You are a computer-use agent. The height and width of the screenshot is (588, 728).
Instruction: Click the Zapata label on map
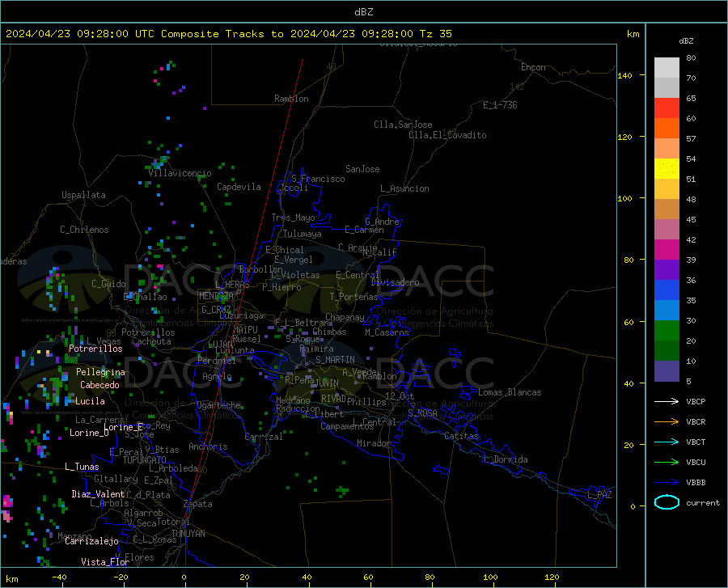[198, 504]
